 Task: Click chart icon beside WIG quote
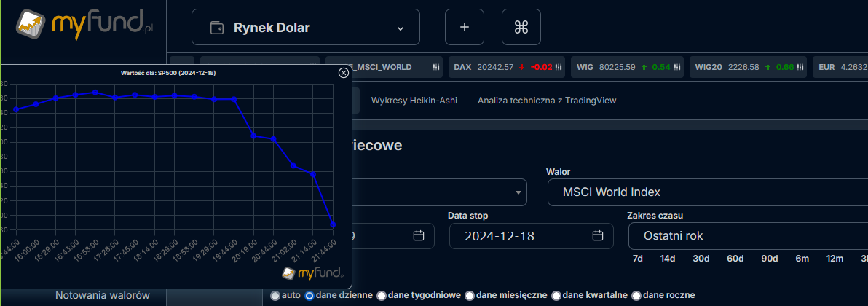pyautogui.click(x=676, y=67)
